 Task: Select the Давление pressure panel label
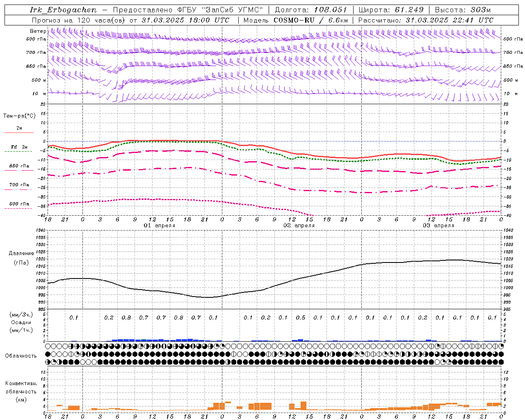click(21, 253)
